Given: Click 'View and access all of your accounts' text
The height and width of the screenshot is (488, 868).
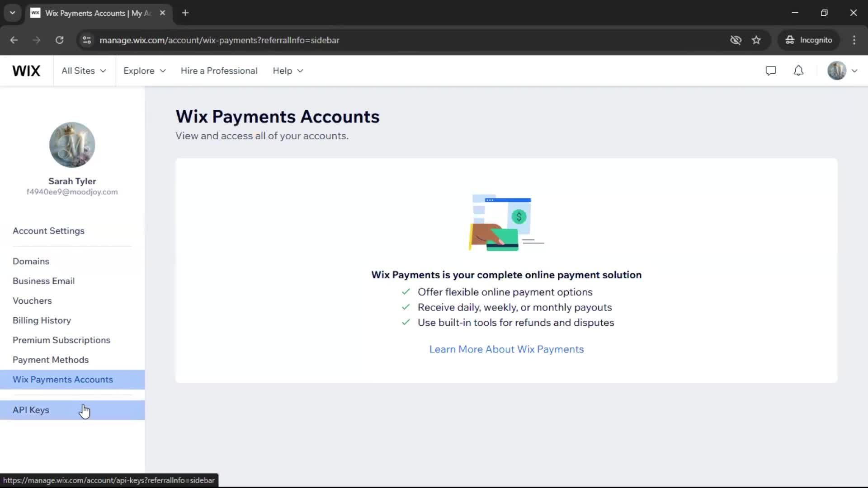Looking at the screenshot, I should (x=262, y=136).
